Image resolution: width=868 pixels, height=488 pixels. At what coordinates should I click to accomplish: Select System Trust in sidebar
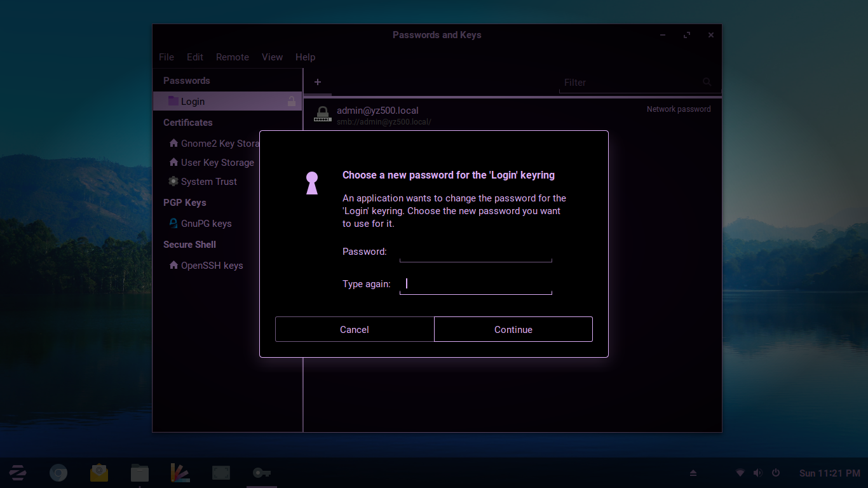click(208, 182)
